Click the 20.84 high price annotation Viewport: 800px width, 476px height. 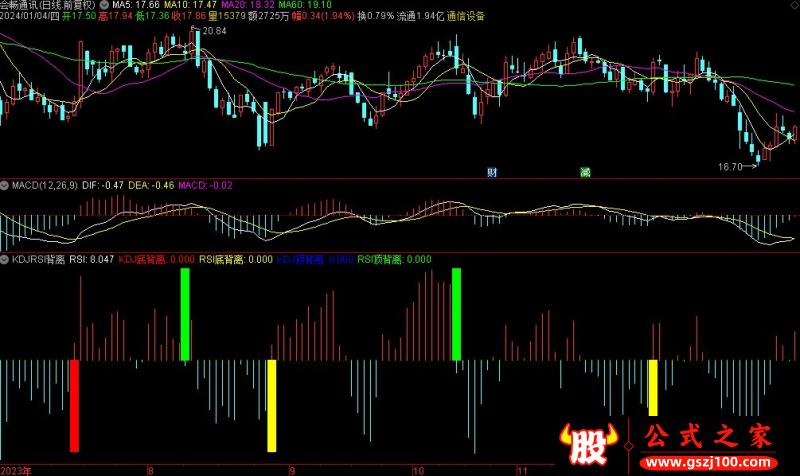click(213, 32)
